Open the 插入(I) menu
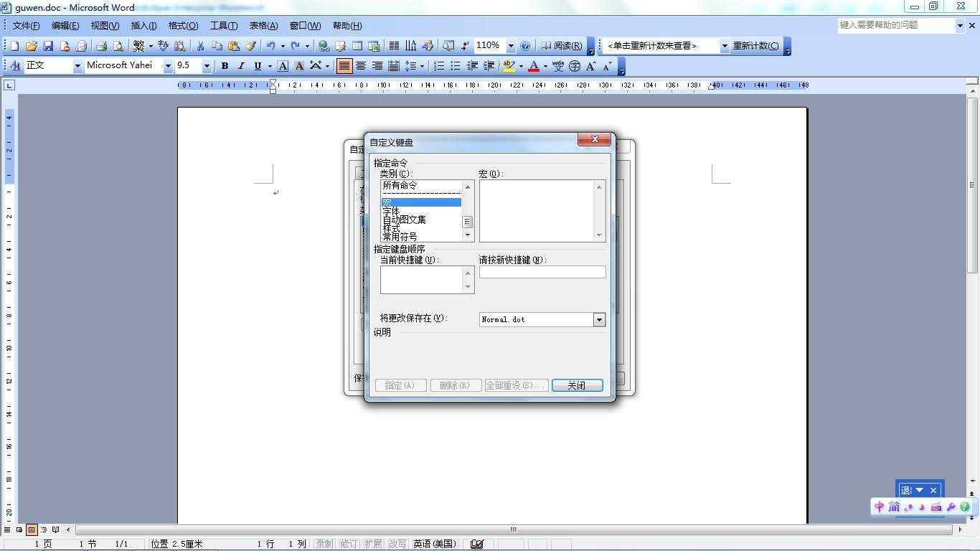 [x=143, y=26]
